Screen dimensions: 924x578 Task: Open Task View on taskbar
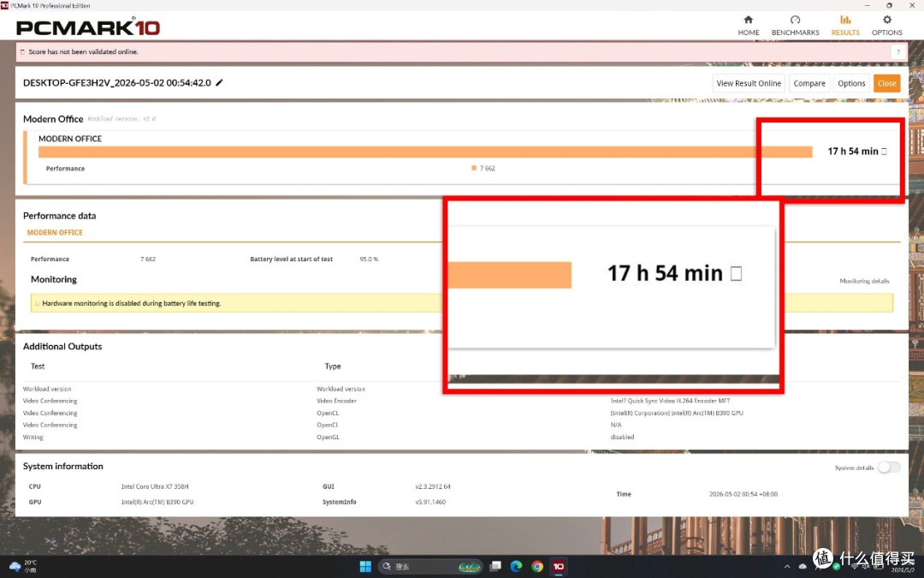495,566
